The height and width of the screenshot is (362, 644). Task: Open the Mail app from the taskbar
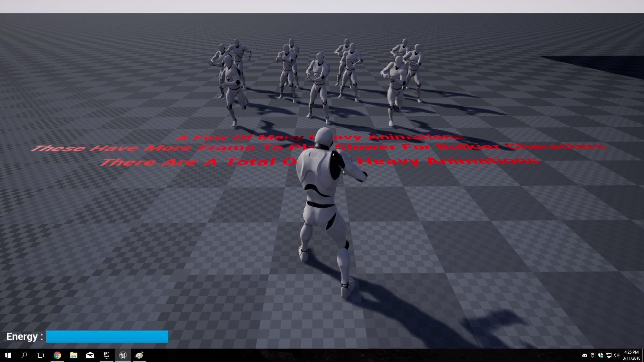tap(90, 356)
